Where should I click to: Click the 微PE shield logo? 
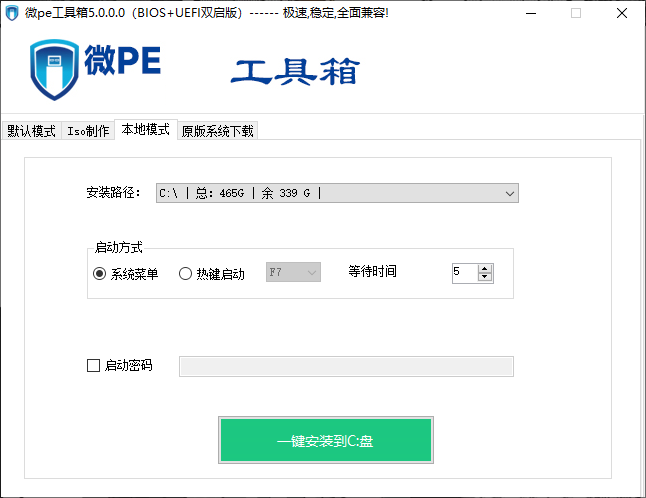(54, 70)
